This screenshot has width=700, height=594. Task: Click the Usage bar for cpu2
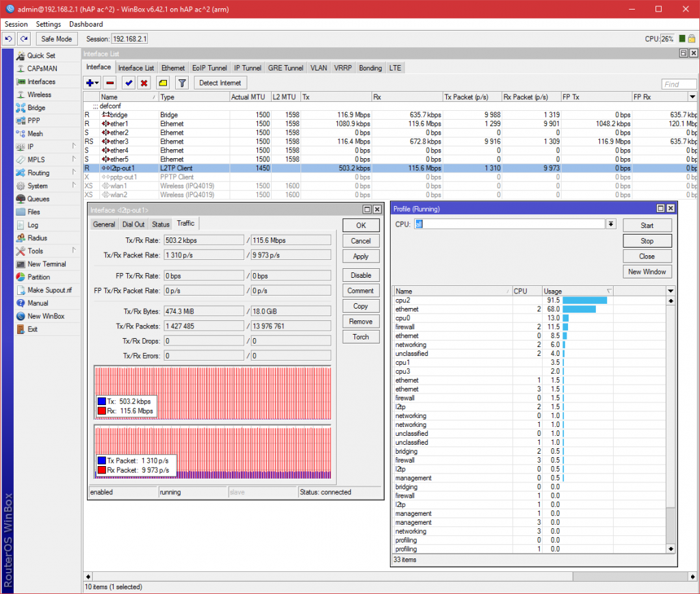click(584, 300)
